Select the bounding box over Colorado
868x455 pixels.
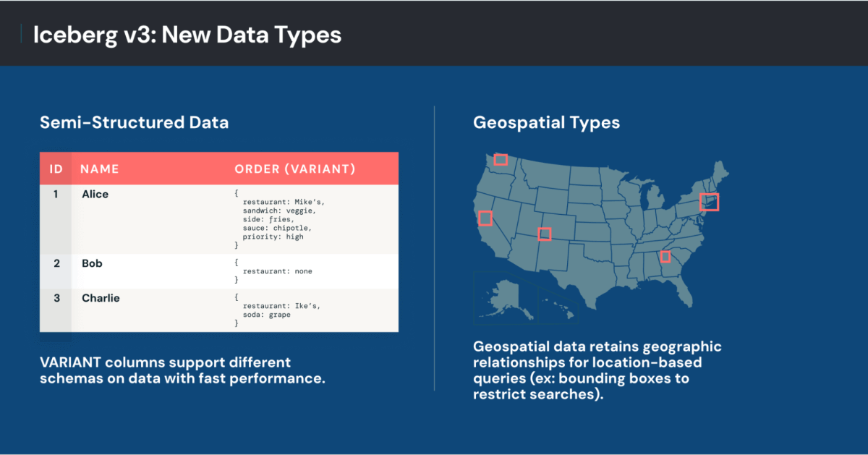click(x=545, y=234)
